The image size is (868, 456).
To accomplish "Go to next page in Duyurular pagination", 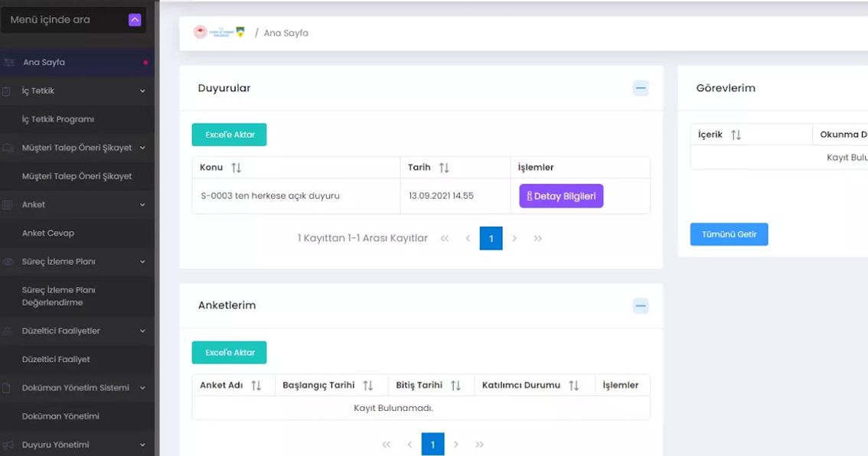I will [x=514, y=239].
